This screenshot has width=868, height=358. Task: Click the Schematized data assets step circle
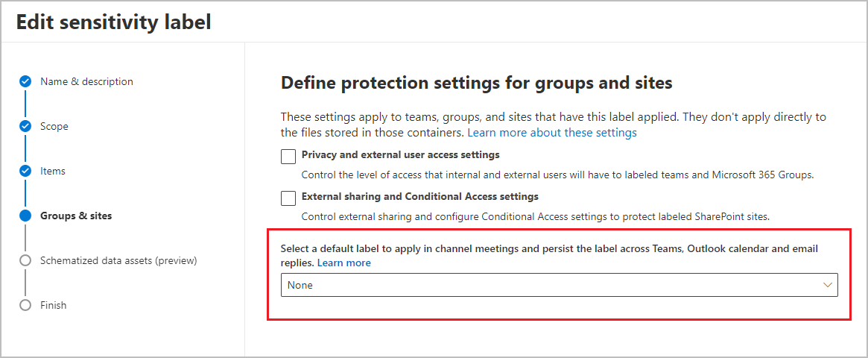pos(25,260)
